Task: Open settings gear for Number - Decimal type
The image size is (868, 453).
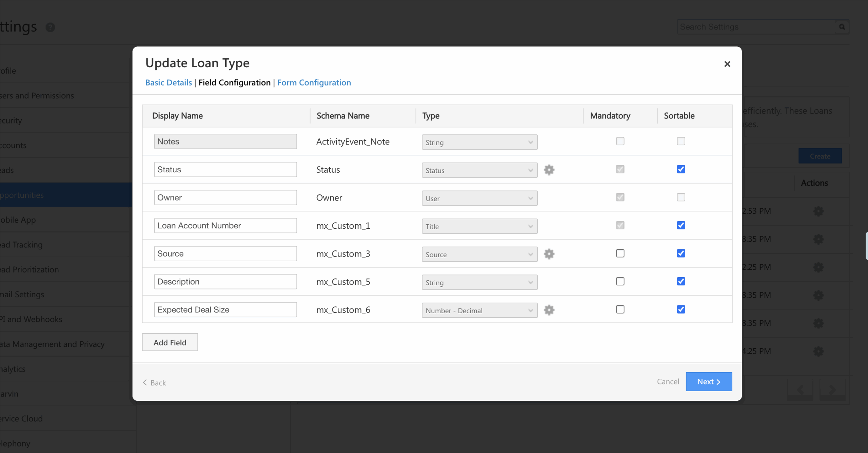Action: point(549,310)
